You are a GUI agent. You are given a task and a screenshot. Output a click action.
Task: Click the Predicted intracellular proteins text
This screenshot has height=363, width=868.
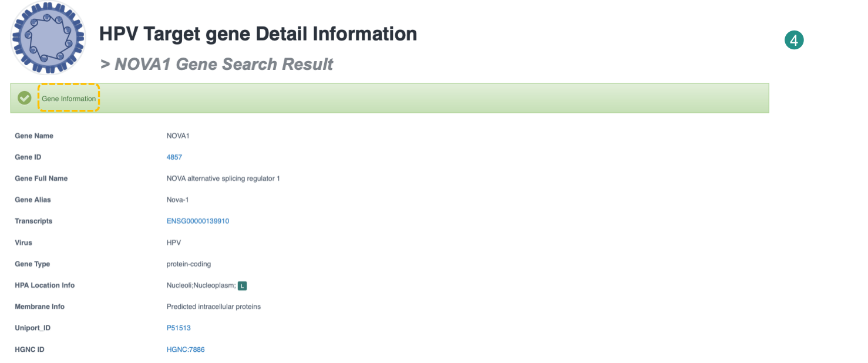pyautogui.click(x=214, y=307)
